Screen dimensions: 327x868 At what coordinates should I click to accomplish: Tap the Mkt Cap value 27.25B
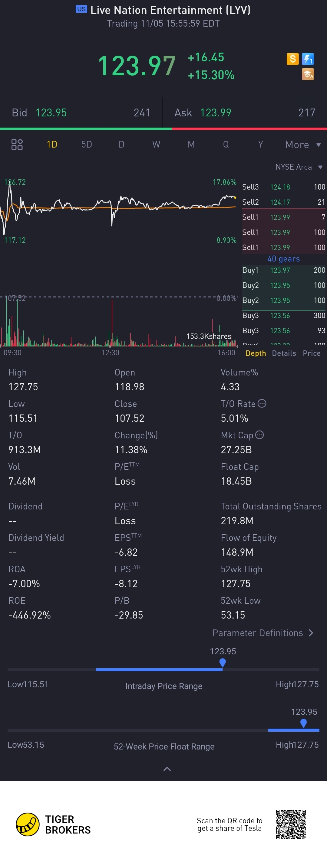click(x=236, y=450)
